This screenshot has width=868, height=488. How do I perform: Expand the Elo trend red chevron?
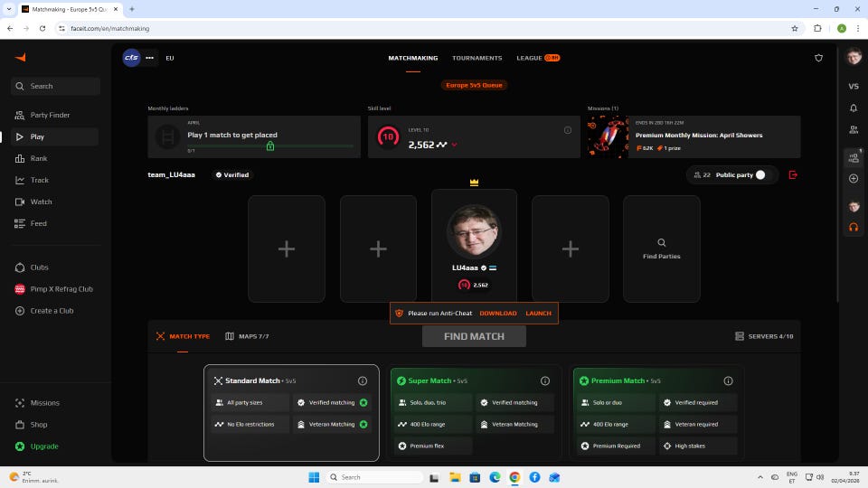pos(455,145)
